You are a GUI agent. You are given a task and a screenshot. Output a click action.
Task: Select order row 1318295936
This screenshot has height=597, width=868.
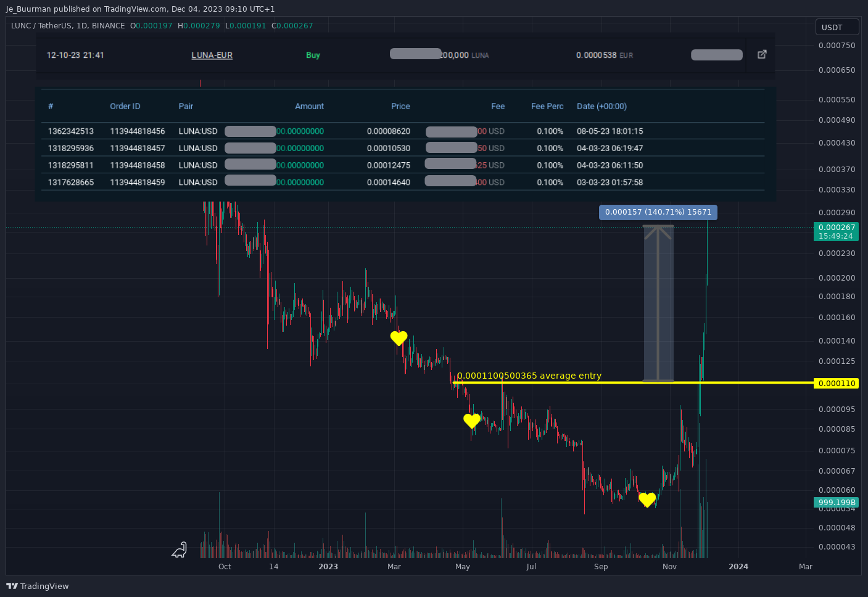pyautogui.click(x=403, y=148)
